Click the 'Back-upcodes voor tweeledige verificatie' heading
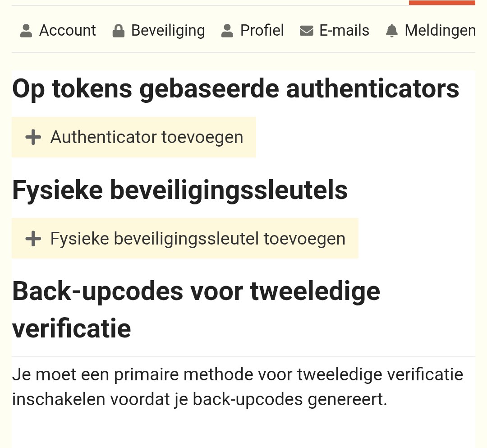Screen dimensions: 487x448 196,309
